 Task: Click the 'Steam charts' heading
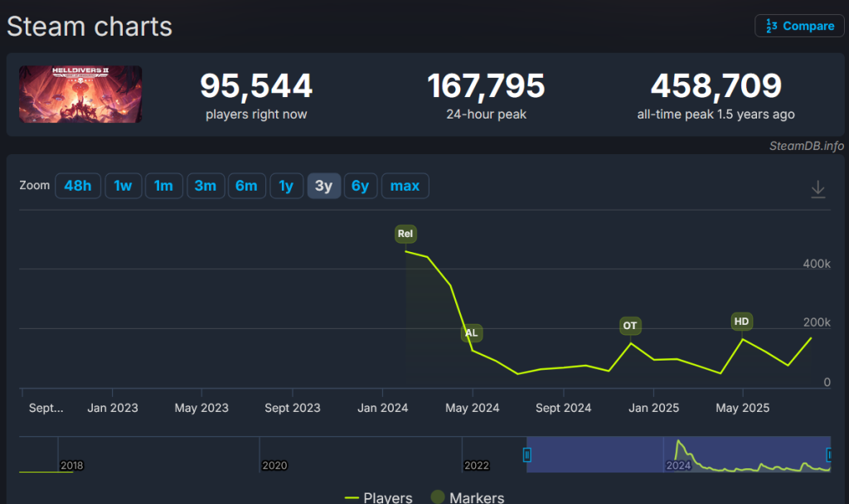[90, 27]
